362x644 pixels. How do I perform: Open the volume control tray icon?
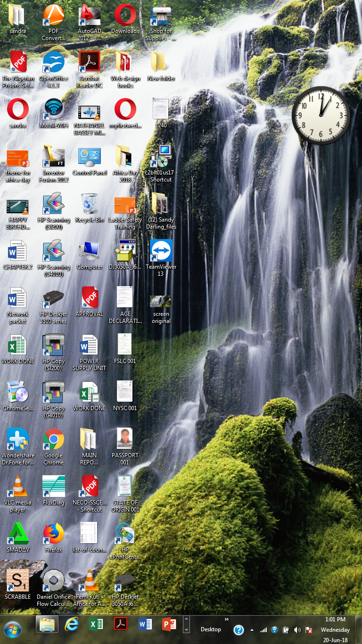[x=297, y=630]
